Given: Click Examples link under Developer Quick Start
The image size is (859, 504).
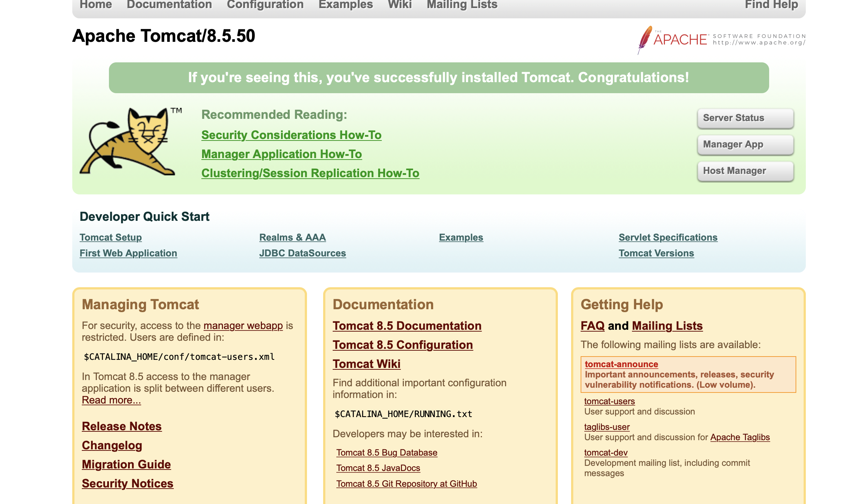Looking at the screenshot, I should (x=461, y=237).
